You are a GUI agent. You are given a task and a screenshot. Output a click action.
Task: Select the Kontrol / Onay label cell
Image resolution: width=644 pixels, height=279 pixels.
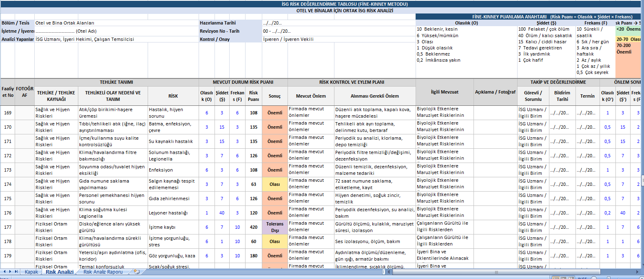coord(230,39)
